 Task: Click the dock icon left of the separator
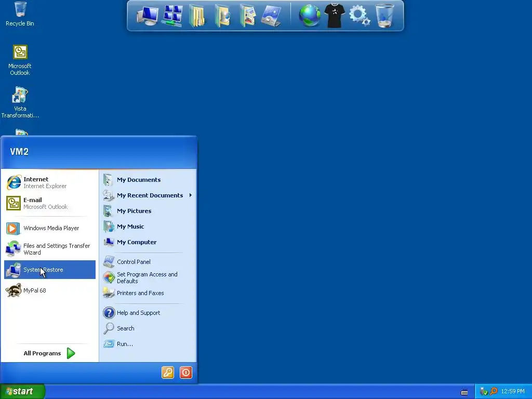point(271,16)
